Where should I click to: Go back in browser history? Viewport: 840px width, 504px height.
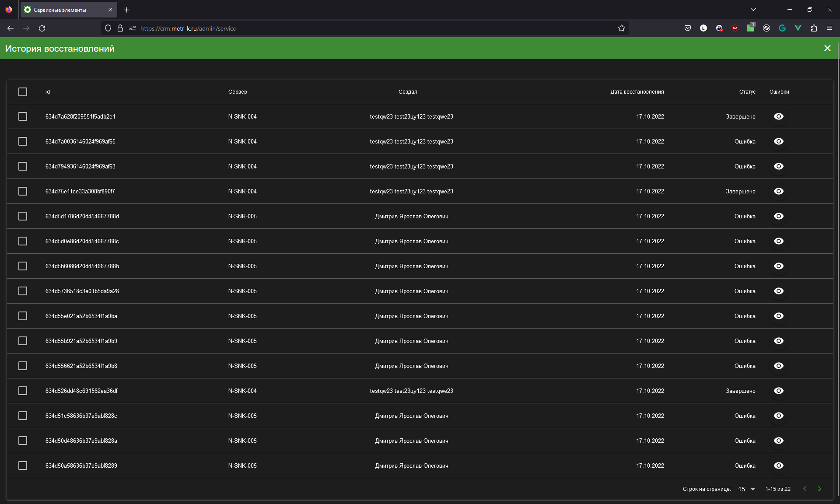(x=10, y=28)
